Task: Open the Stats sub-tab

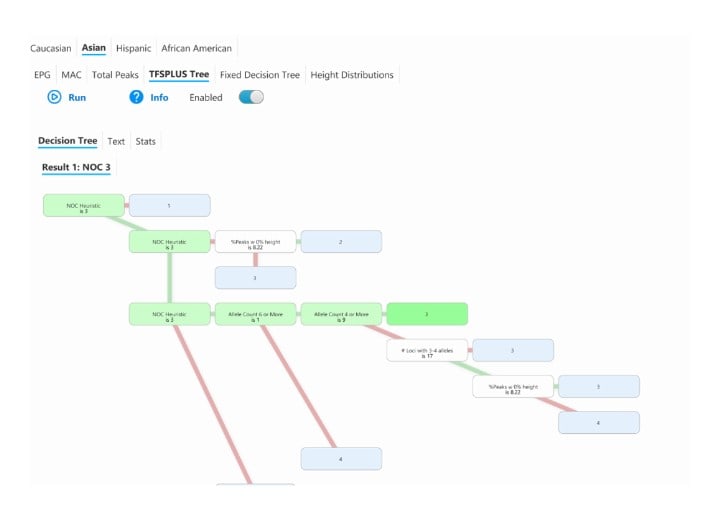Action: click(146, 141)
